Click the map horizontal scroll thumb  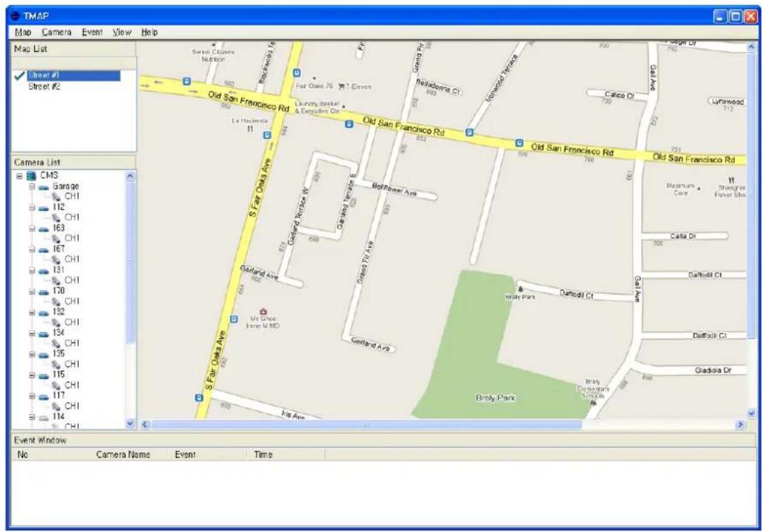366,424
